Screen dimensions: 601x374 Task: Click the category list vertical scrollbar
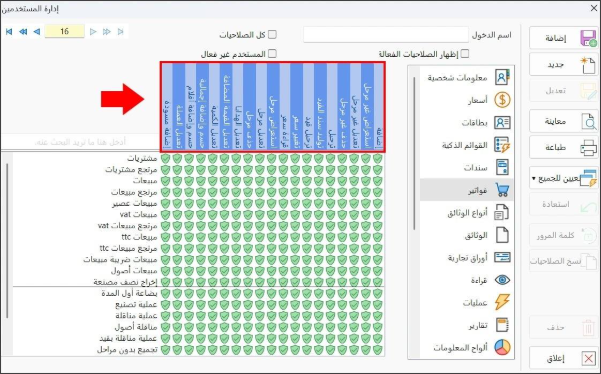pos(414,153)
